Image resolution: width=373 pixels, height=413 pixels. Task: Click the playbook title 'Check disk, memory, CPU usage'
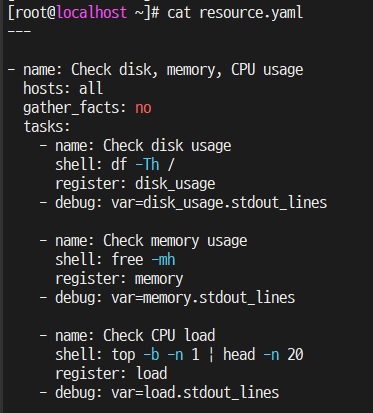tap(187, 70)
